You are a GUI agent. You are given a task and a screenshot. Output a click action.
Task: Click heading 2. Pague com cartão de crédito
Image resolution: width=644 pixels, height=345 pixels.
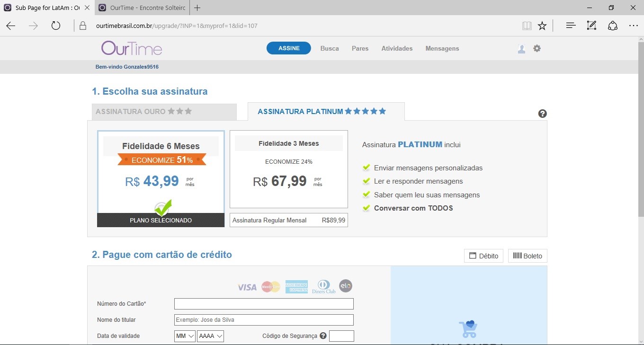162,255
